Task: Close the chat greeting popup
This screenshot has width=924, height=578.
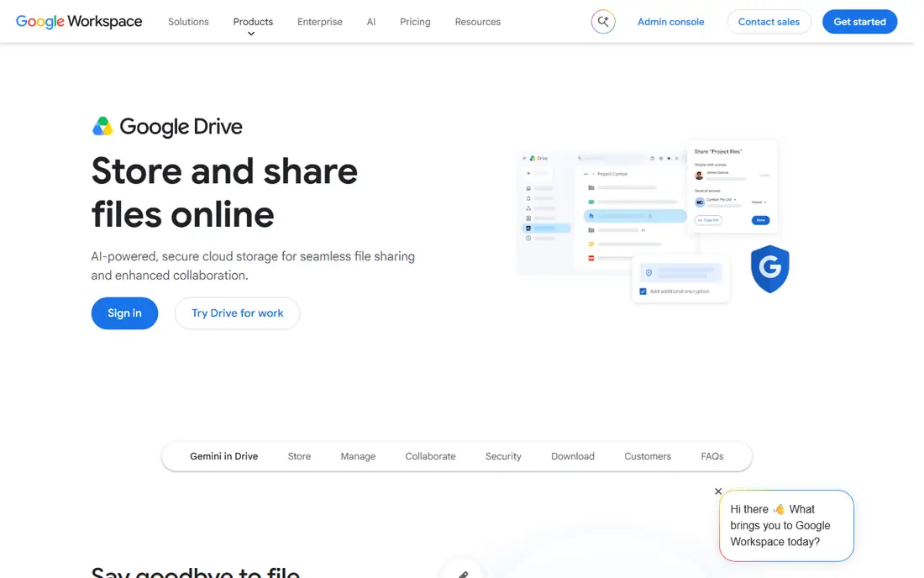Action: pyautogui.click(x=717, y=491)
